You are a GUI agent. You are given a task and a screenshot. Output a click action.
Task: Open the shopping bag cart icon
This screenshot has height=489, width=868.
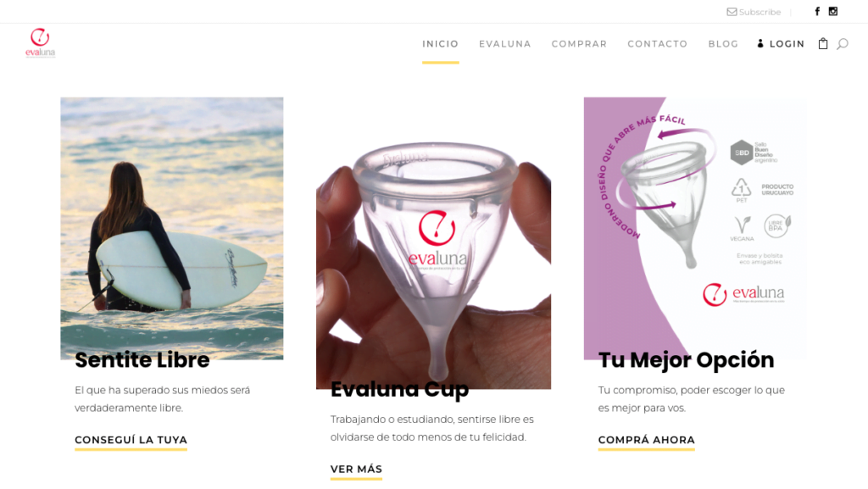coord(823,44)
